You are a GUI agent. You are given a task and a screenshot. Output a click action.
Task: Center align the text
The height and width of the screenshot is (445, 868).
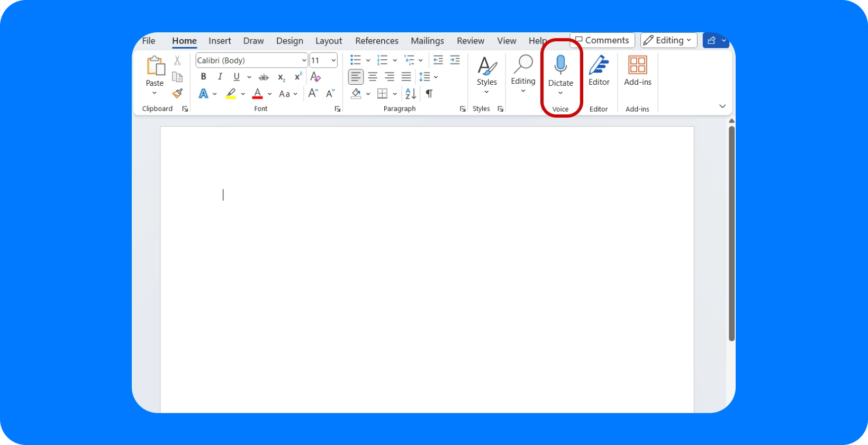coord(373,77)
